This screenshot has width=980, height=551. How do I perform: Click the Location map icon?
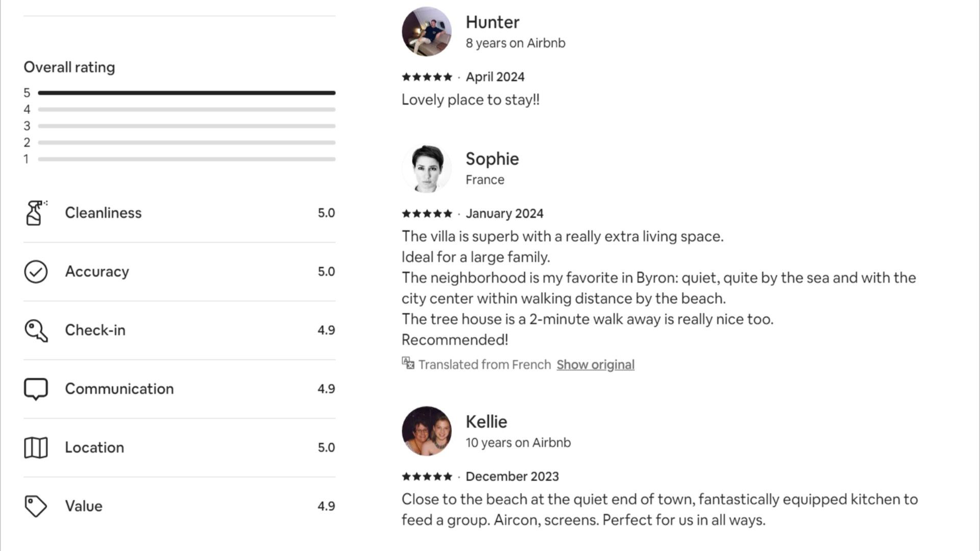36,447
